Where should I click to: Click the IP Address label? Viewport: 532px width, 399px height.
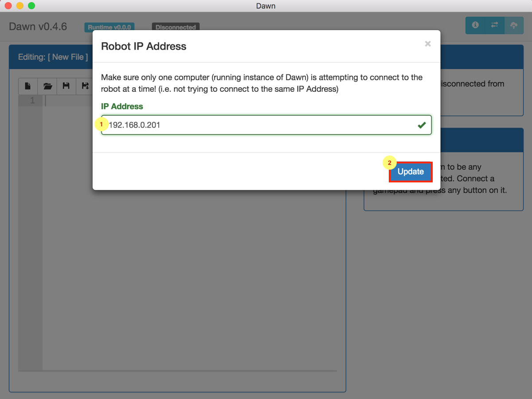pos(122,106)
